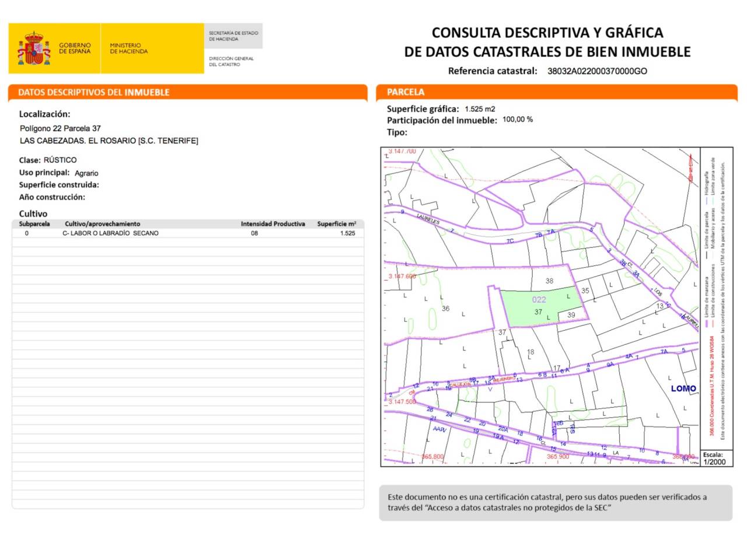Click parcel 38 on the cadastral map

(549, 281)
